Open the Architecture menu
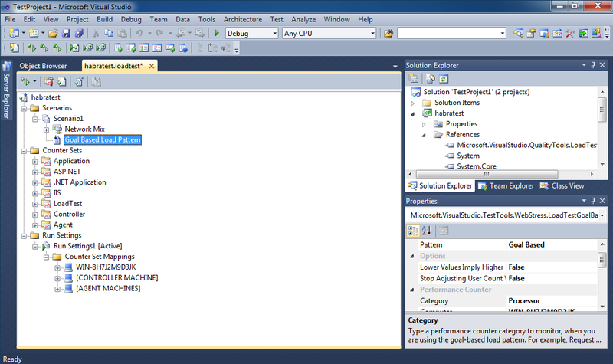The image size is (613, 364). pyautogui.click(x=243, y=20)
